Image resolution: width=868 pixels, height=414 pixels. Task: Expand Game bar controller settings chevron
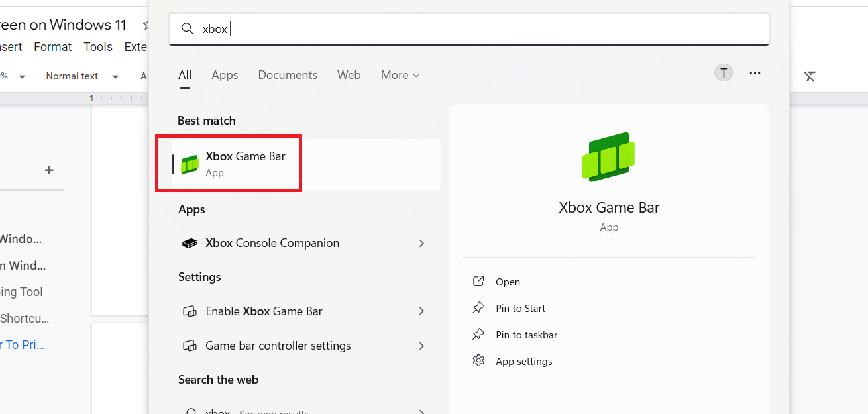421,346
